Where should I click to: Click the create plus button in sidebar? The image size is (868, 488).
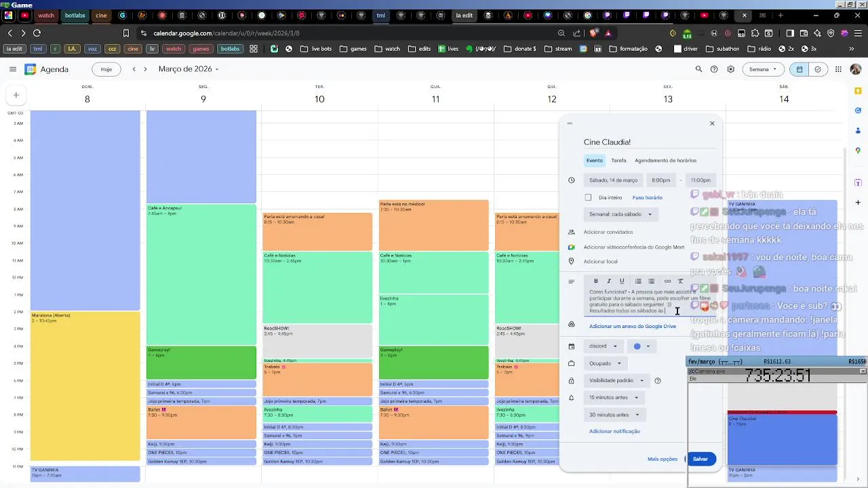(16, 95)
